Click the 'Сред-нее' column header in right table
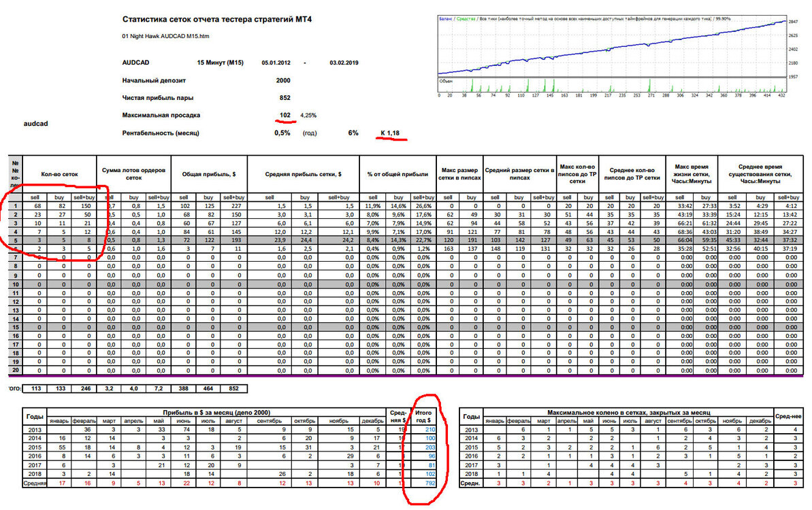Image resolution: width=812 pixels, height=510 pixels. tap(789, 416)
